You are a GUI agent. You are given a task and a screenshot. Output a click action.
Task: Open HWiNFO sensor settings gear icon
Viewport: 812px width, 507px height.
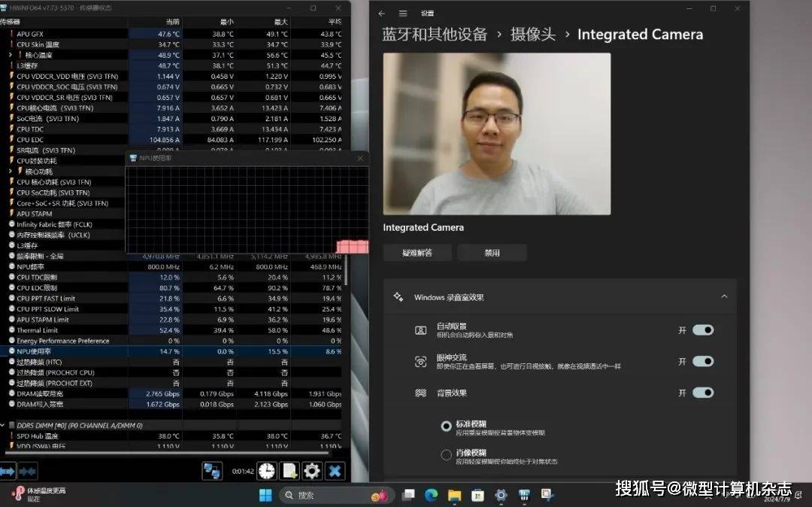[312, 471]
